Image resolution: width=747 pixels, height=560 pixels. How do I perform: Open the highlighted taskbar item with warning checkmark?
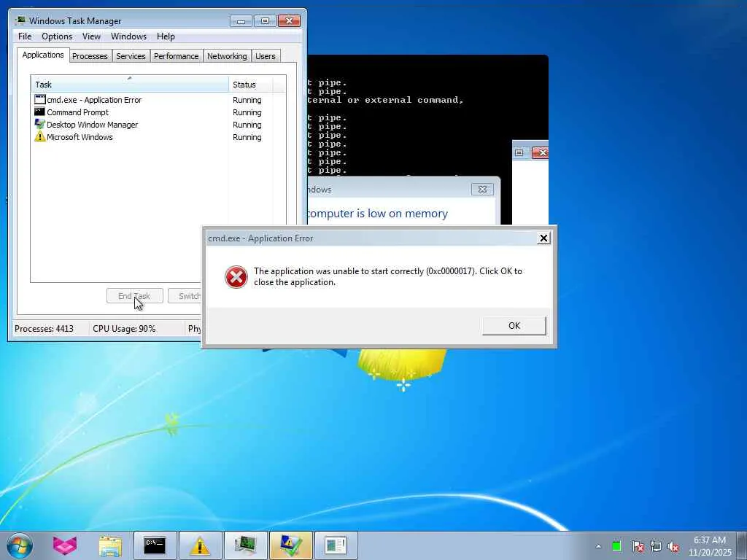[290, 545]
